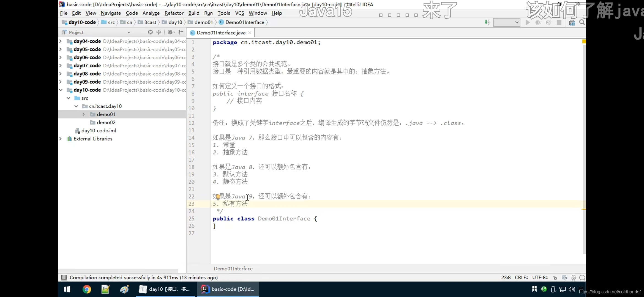Open Project Structure icon in toolbar
This screenshot has height=297, width=644.
tap(572, 23)
